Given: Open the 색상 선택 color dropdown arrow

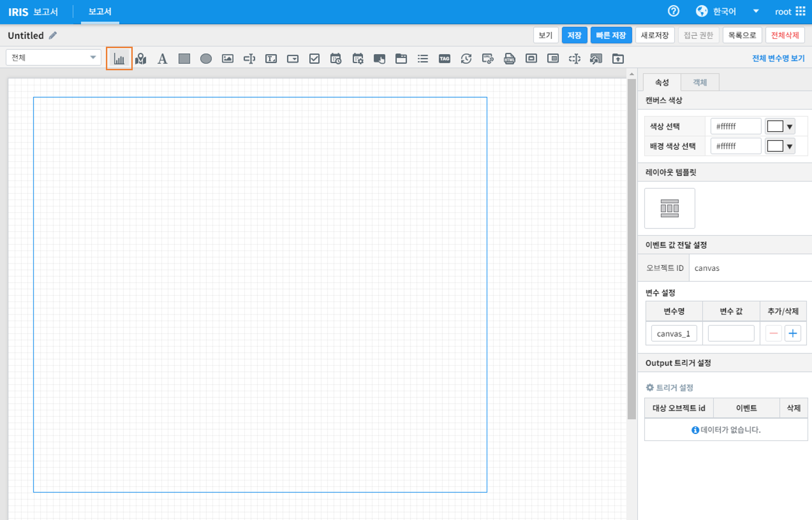Looking at the screenshot, I should 790,127.
